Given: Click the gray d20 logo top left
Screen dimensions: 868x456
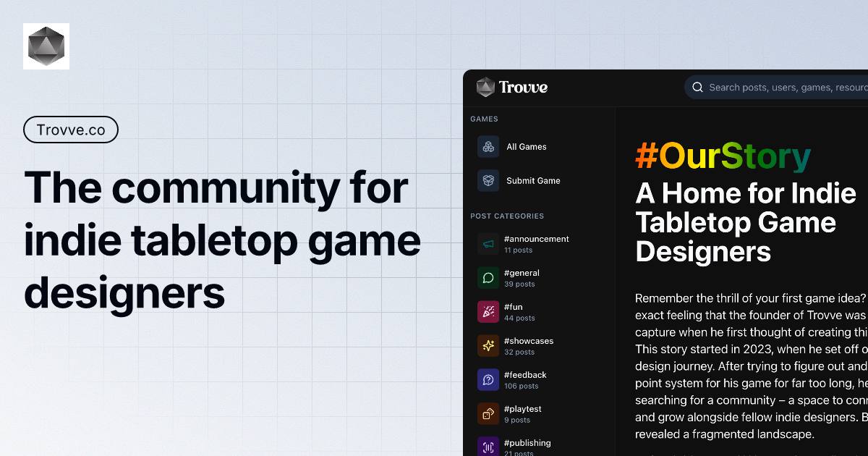Looking at the screenshot, I should pos(46,46).
